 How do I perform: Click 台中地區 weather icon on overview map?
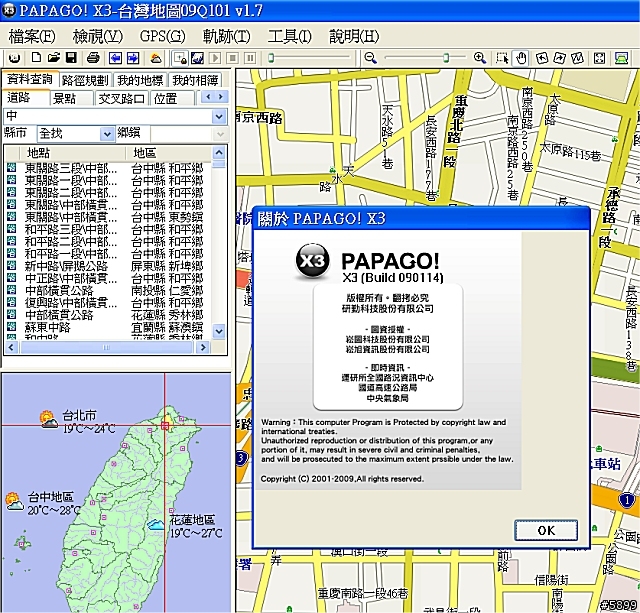point(15,502)
